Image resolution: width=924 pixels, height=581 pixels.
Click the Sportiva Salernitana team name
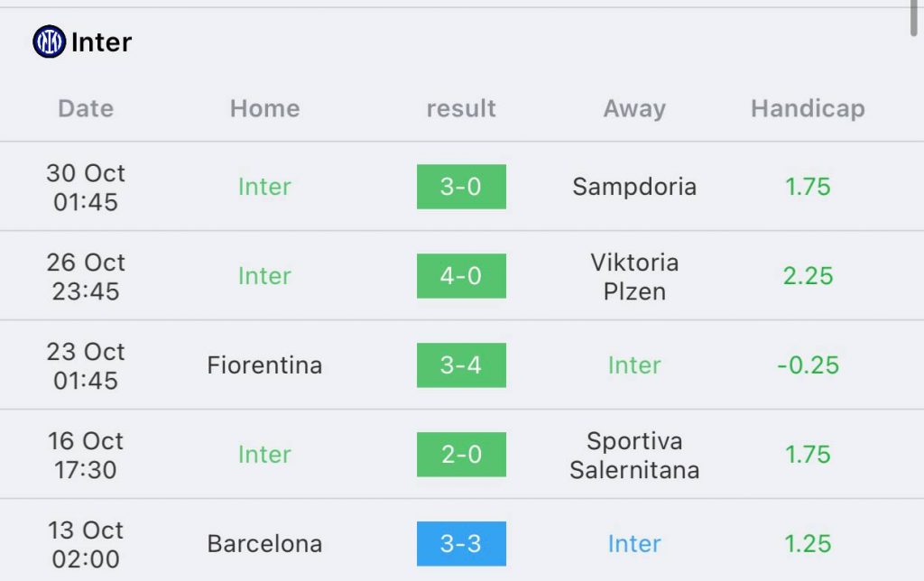pos(634,455)
